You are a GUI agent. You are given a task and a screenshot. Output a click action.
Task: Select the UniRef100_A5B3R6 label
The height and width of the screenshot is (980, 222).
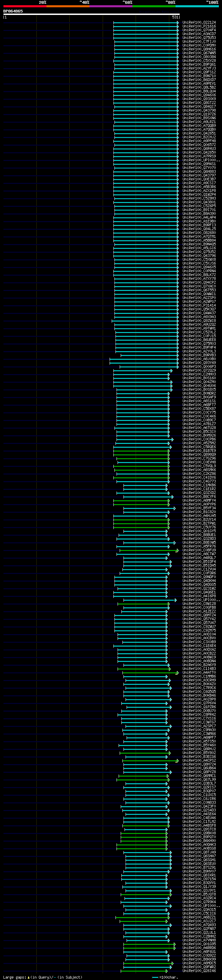pos(199,187)
